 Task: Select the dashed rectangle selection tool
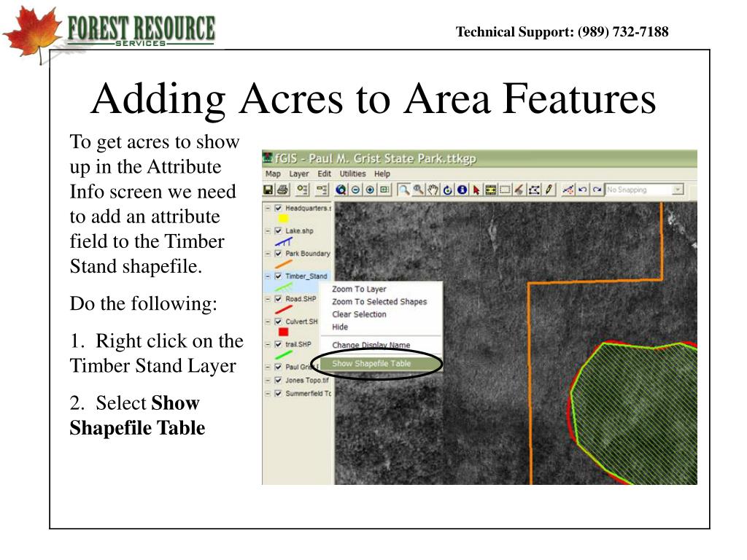(x=505, y=190)
